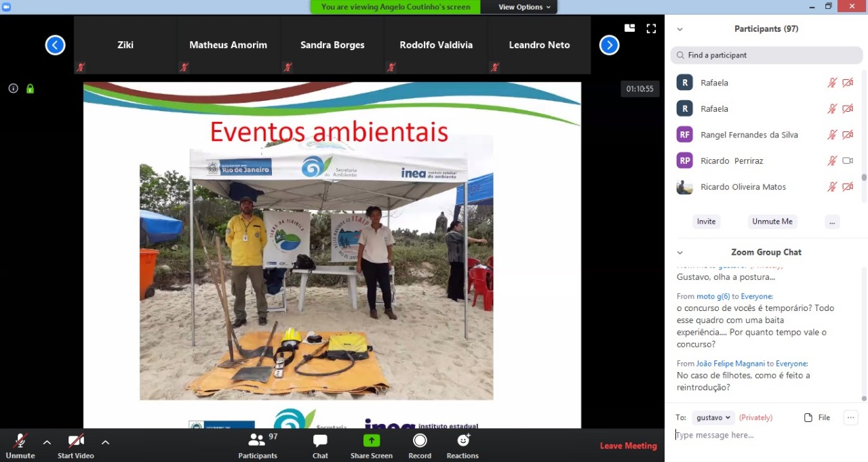Viewport: 868px width, 462px height.
Task: Click the green Share Screen icon
Action: tap(372, 441)
